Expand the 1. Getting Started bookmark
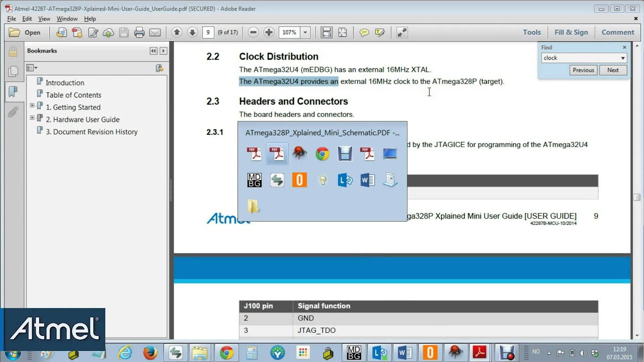 pyautogui.click(x=32, y=106)
